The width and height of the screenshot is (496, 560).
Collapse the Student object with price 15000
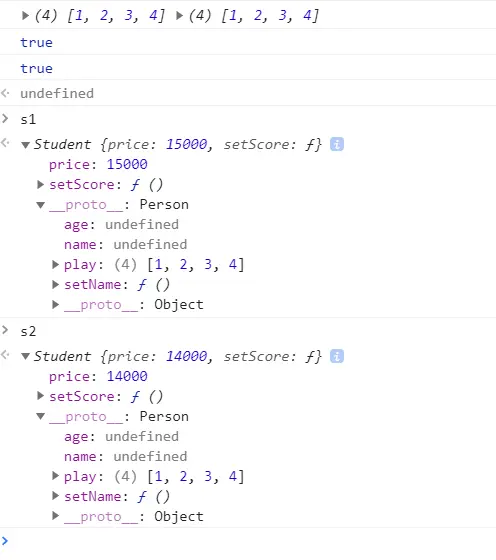click(x=25, y=145)
